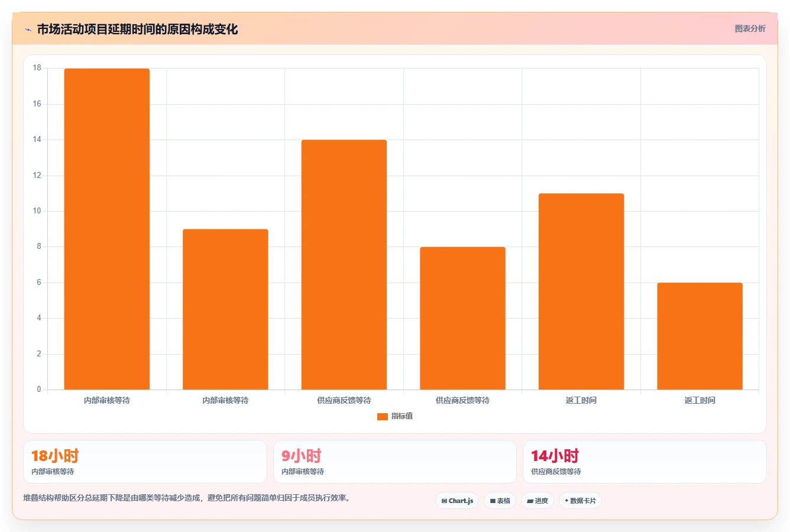
Task: Click the footer note starting with 堆叠结构帮助区分
Action: click(x=187, y=498)
